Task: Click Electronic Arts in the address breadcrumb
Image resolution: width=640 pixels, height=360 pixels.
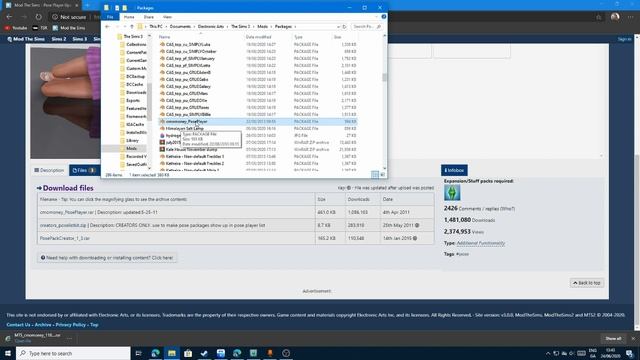Action: 211,27
